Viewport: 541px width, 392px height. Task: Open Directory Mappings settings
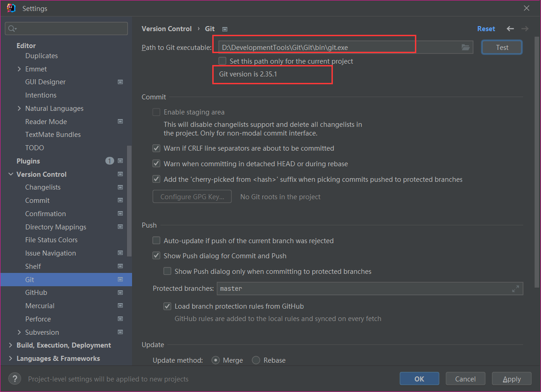(x=55, y=227)
